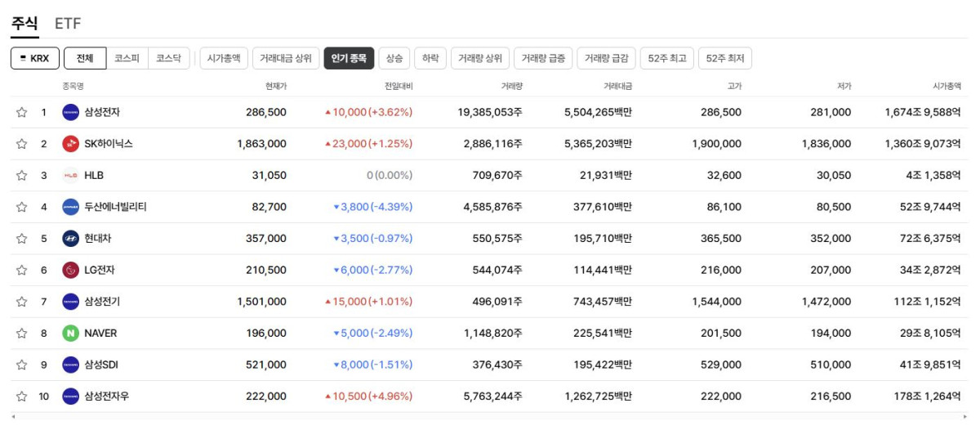Click the 현재가 column header

[x=276, y=86]
